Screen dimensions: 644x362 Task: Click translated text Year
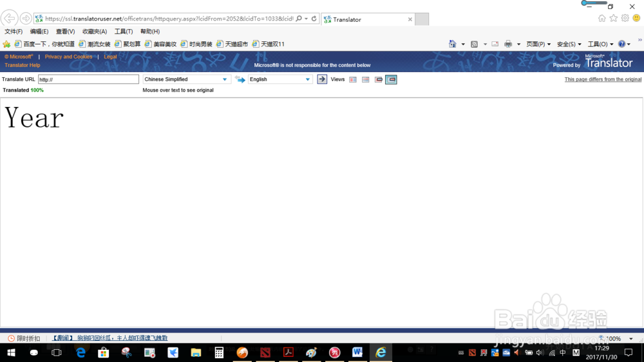pos(34,118)
